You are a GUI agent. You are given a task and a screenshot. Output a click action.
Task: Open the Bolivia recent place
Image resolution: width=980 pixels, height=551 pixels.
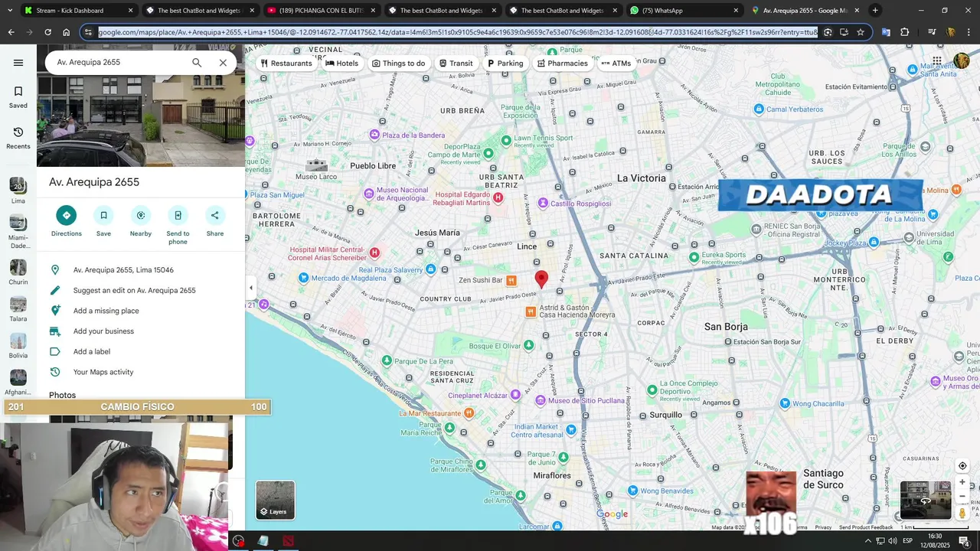[x=18, y=346]
